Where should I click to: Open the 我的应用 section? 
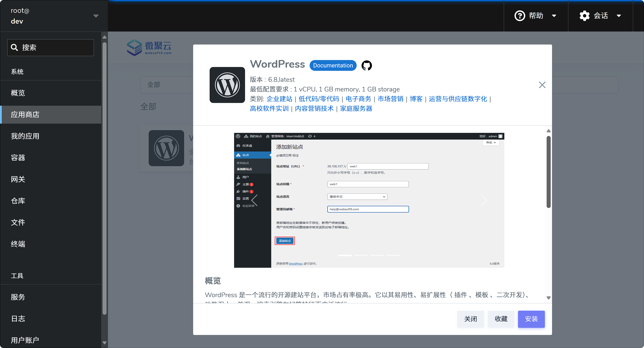(x=25, y=136)
